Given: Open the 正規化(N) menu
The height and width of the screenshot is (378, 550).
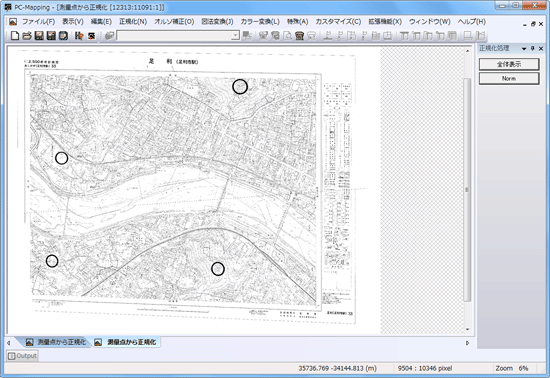Looking at the screenshot, I should (x=133, y=22).
